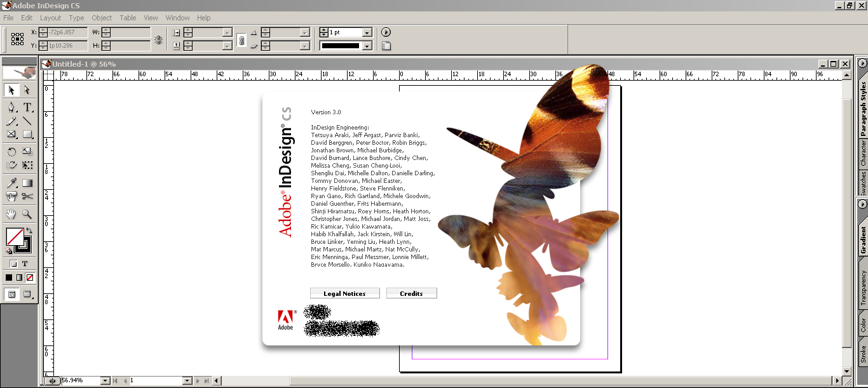Select the Eyedropper tool
Screen dimensions: 868x388
(x=11, y=183)
